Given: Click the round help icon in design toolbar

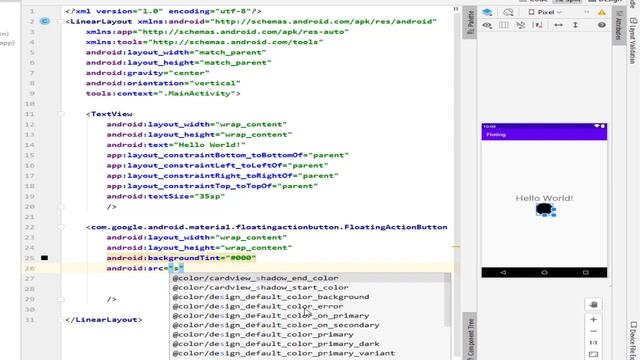Looking at the screenshot, I should coord(602,25).
